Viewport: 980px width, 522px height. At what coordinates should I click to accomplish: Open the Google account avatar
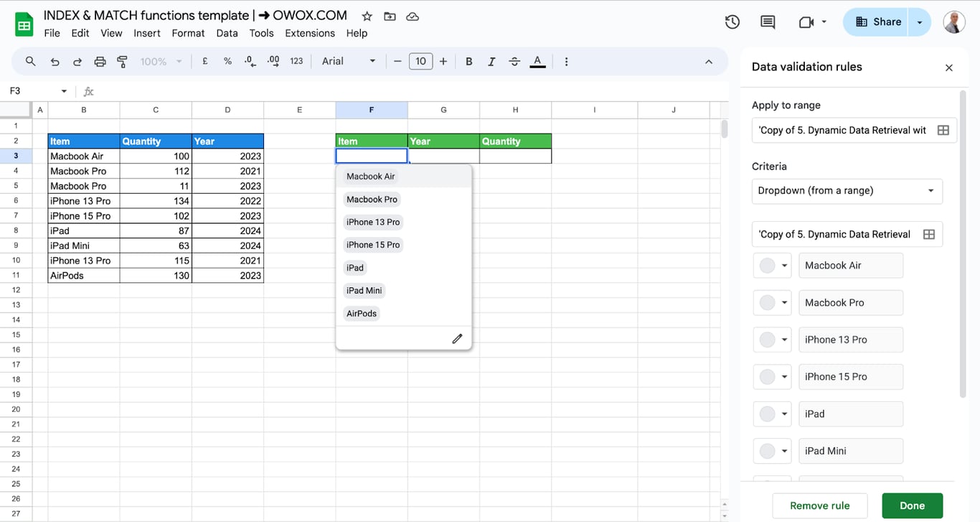coord(954,22)
